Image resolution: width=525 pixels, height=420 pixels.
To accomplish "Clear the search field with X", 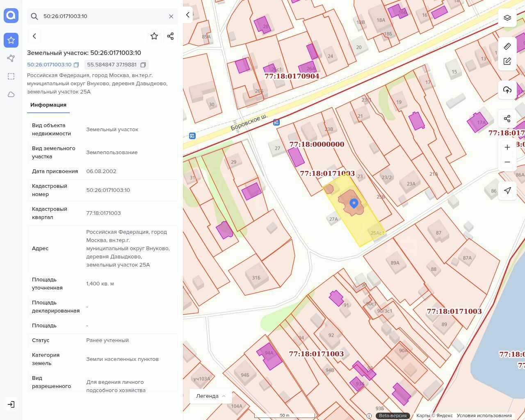I will [171, 16].
